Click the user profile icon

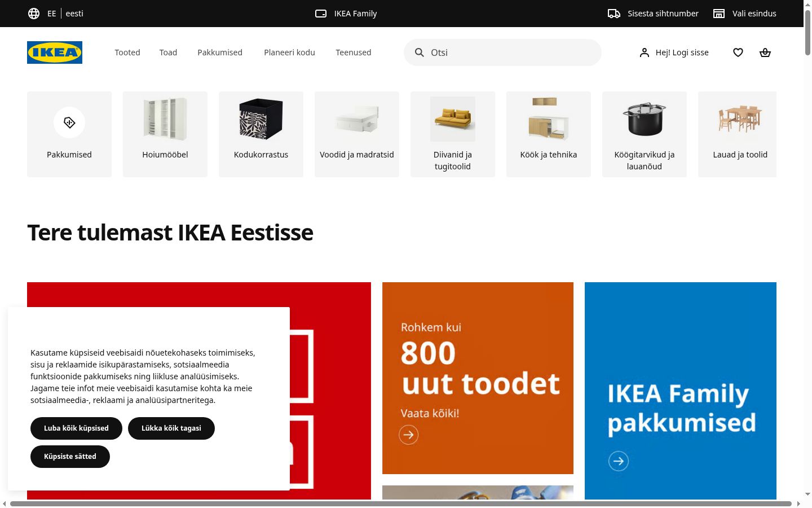645,52
